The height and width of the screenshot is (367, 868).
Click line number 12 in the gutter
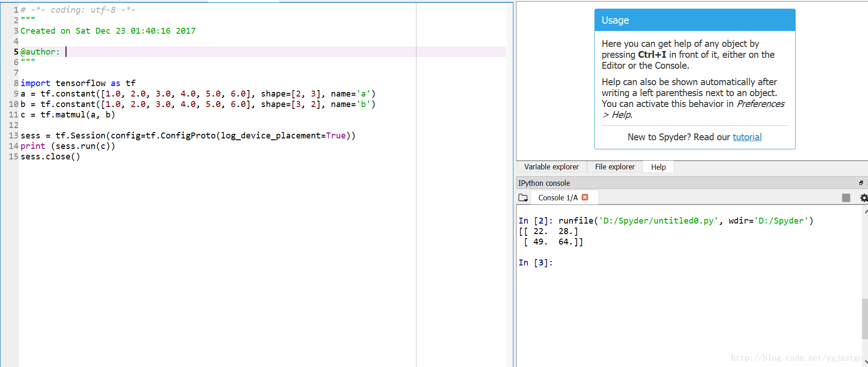[x=14, y=125]
